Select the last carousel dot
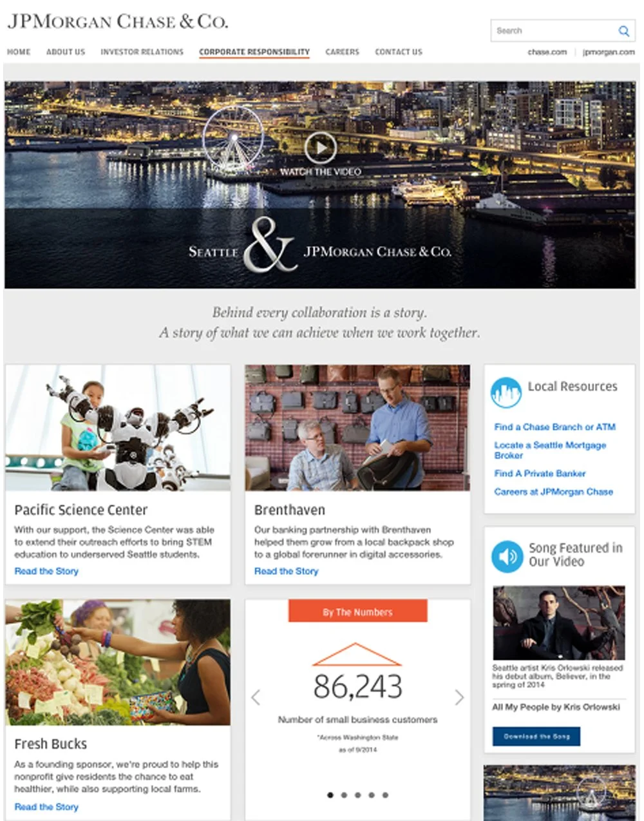 coord(385,795)
